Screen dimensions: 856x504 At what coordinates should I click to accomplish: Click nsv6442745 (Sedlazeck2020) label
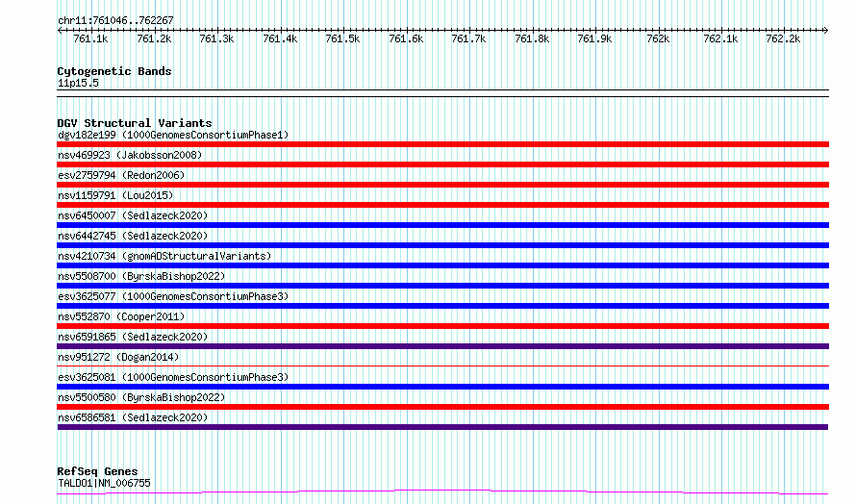(x=133, y=236)
